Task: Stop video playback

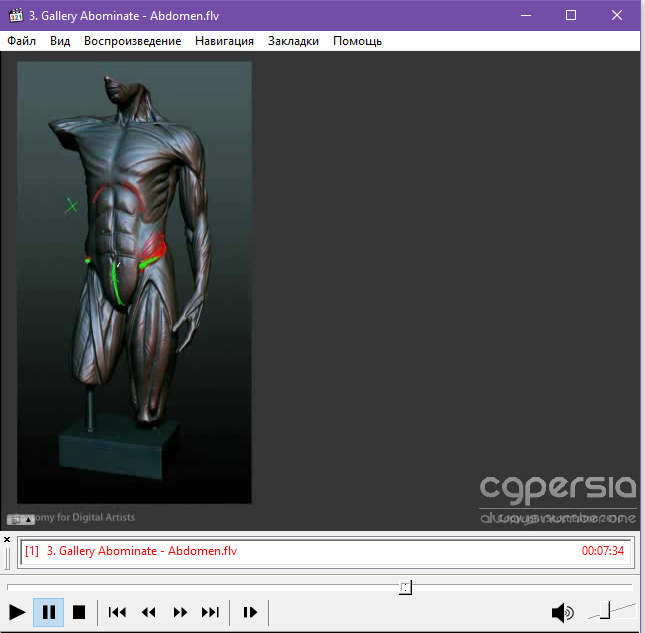Action: (x=79, y=612)
